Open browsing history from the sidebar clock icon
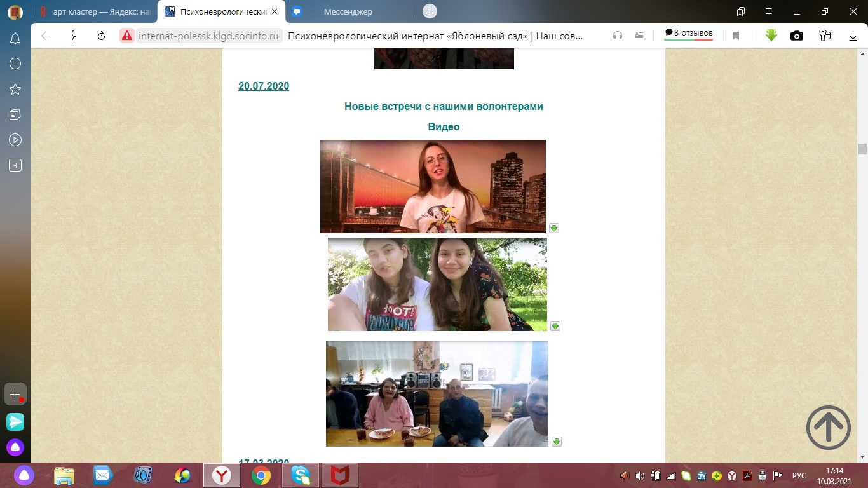The height and width of the screenshot is (488, 868). tap(15, 64)
